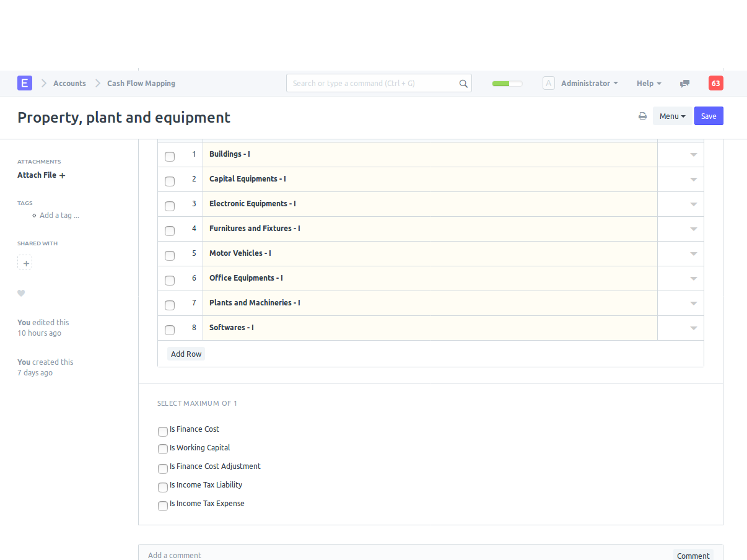Check the Is Income Tax Expense option

tap(163, 506)
